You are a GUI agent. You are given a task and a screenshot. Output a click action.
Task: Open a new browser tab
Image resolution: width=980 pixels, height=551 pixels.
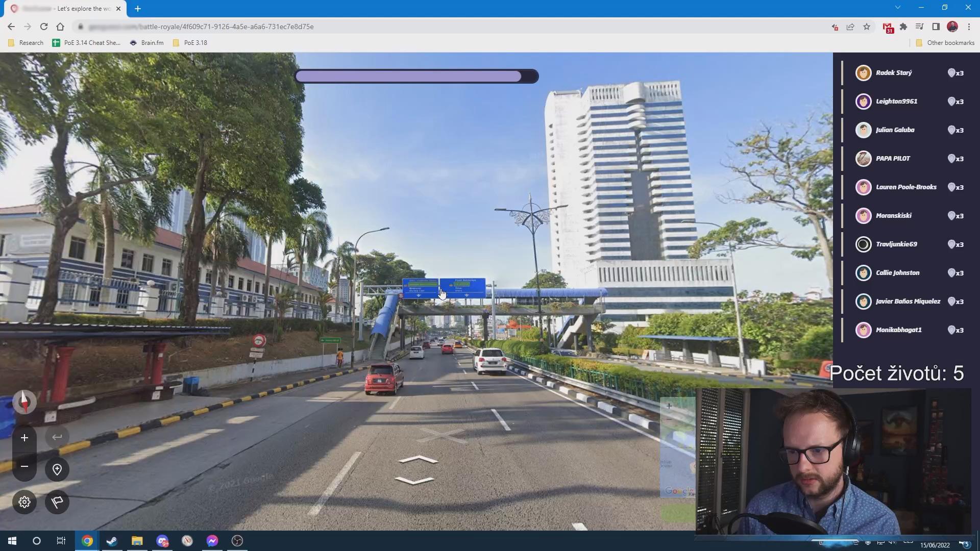pyautogui.click(x=138, y=9)
